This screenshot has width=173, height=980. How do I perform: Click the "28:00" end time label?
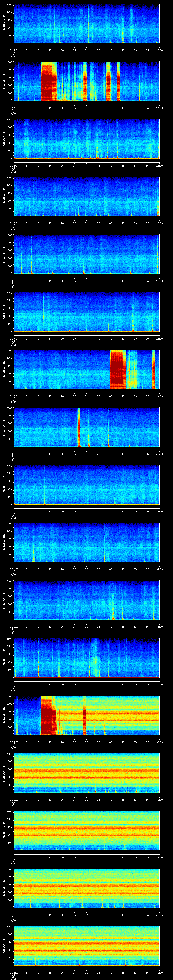point(159,339)
